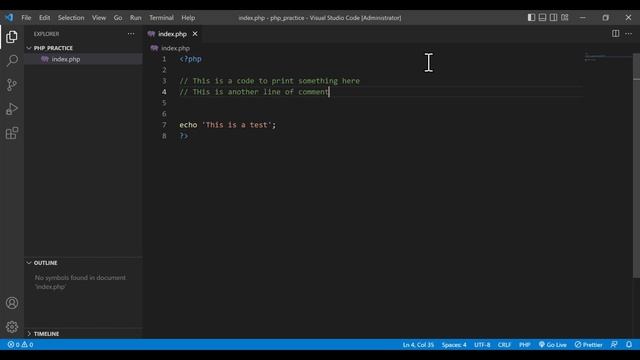Click Ln 4, Col 35 indicator
The image size is (640, 360).
tap(418, 345)
